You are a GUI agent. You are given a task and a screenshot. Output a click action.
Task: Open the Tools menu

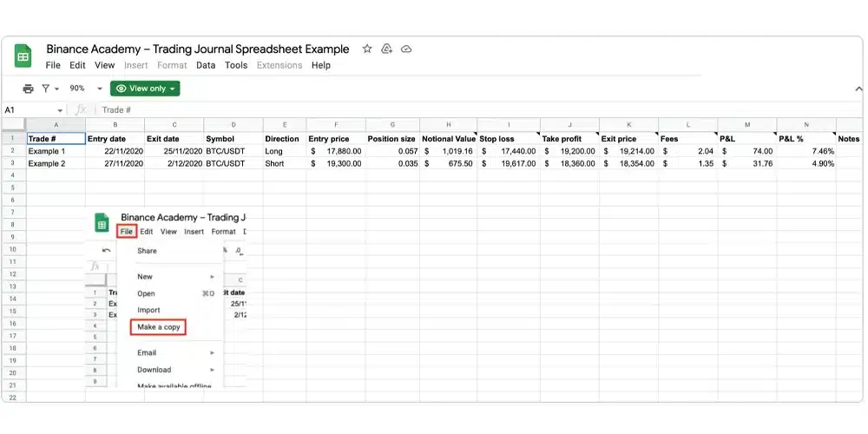(236, 65)
